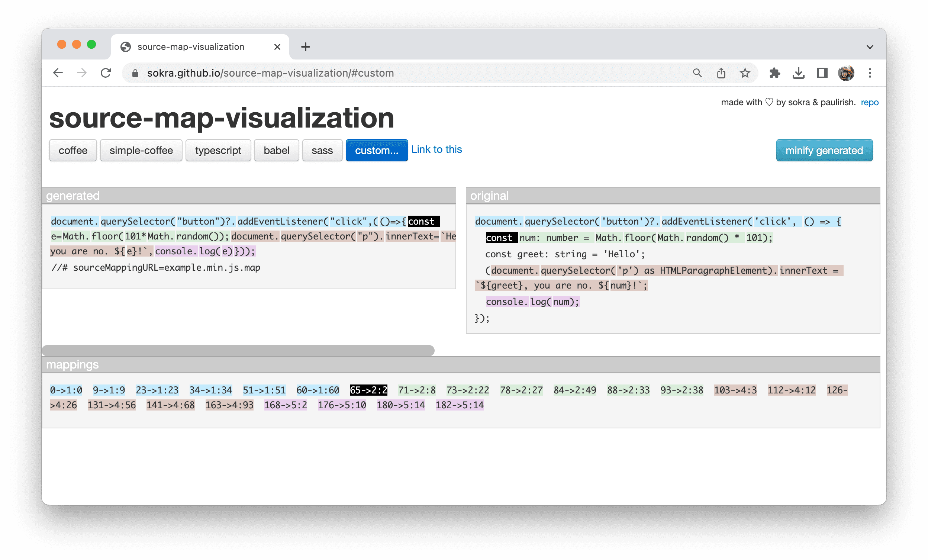The height and width of the screenshot is (560, 928).
Task: Click the 'simple-coffee' tab
Action: tap(141, 150)
